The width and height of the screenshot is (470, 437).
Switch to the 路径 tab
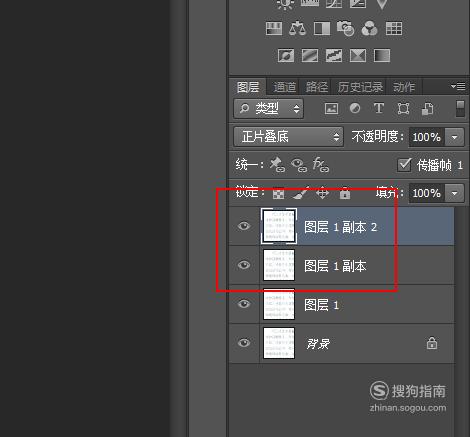point(317,87)
